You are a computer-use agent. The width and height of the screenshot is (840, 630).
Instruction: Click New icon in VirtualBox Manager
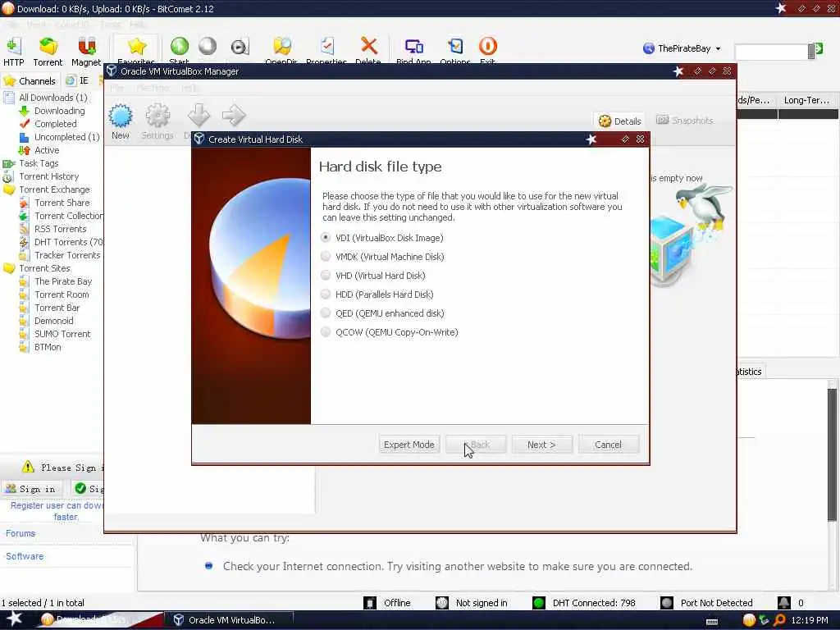(121, 121)
